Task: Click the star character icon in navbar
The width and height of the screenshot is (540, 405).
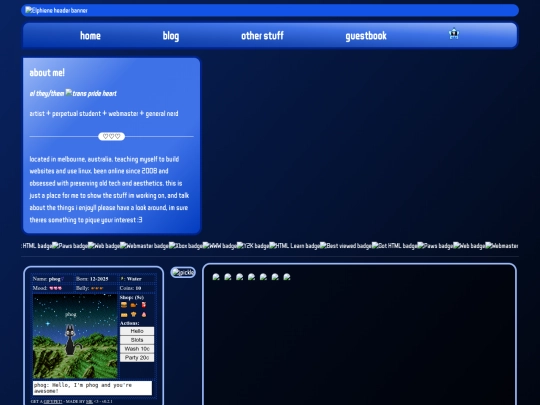Action: [454, 33]
